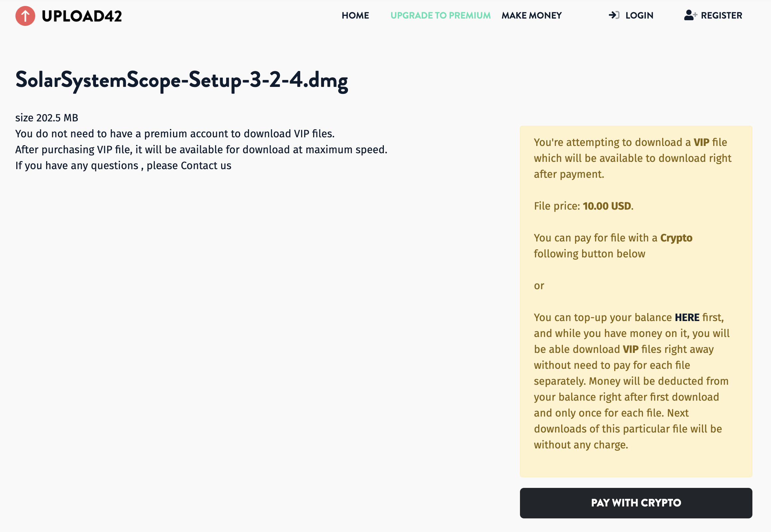Image resolution: width=771 pixels, height=532 pixels.
Task: Follow the Contact us link
Action: (206, 166)
